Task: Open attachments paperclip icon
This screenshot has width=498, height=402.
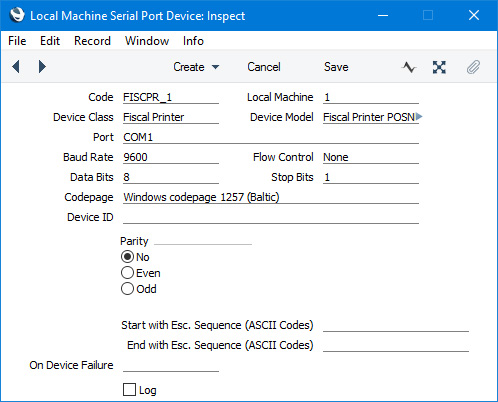Action: (473, 67)
